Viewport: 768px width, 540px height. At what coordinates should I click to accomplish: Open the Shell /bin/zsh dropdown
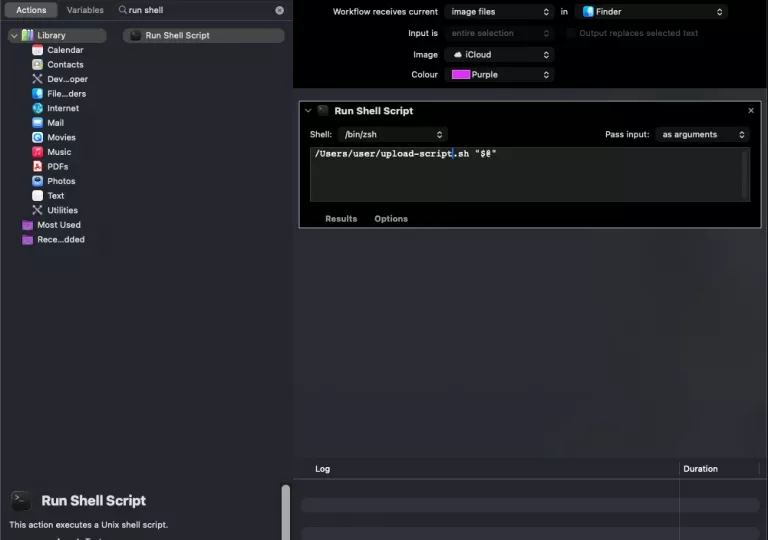coord(391,134)
